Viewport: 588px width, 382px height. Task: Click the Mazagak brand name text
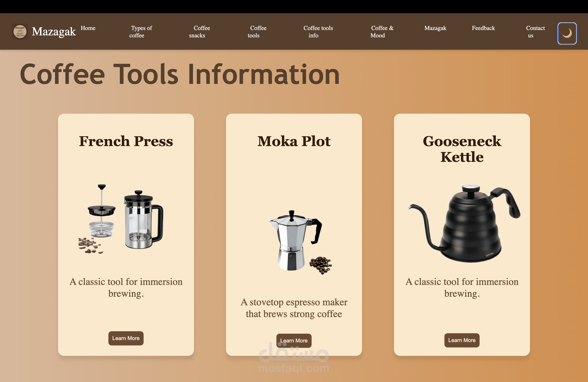coord(54,32)
